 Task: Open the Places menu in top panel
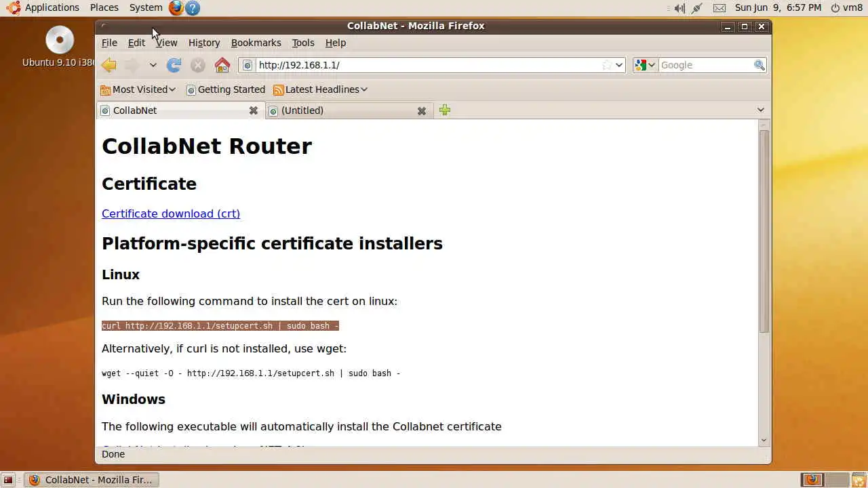click(104, 7)
